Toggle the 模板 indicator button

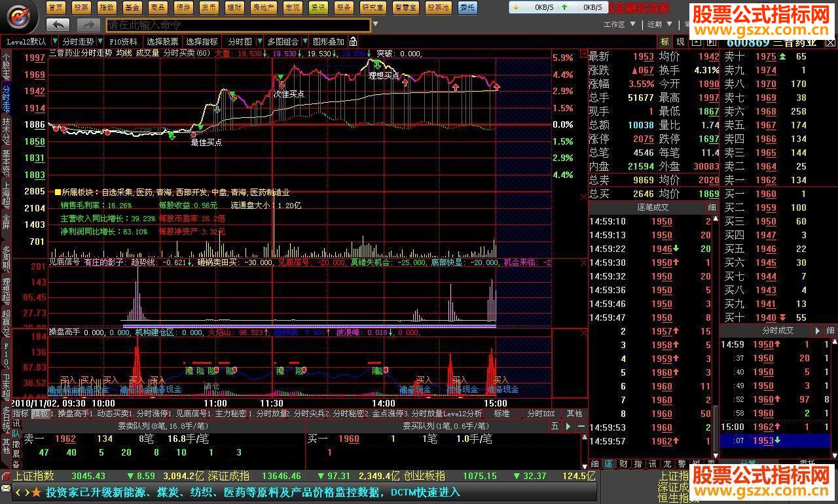pos(40,414)
